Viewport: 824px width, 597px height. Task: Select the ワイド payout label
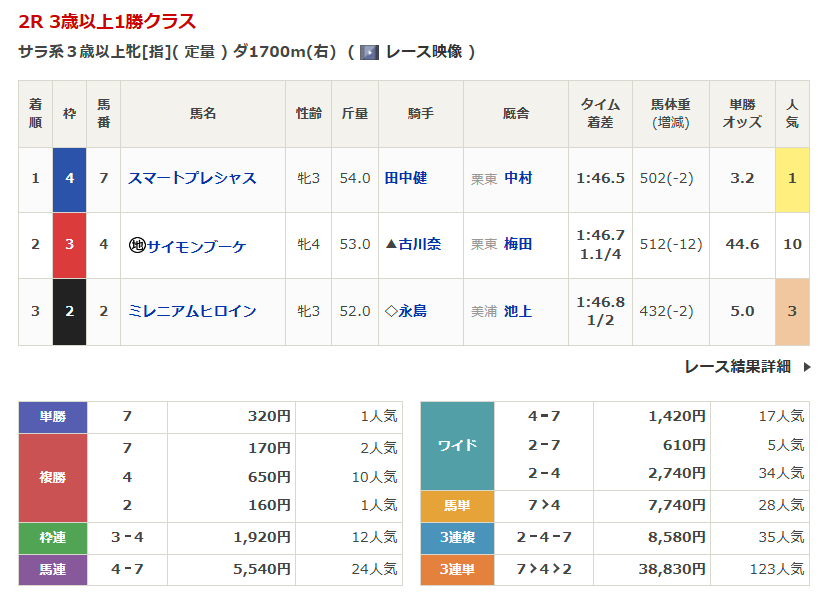[x=457, y=445]
